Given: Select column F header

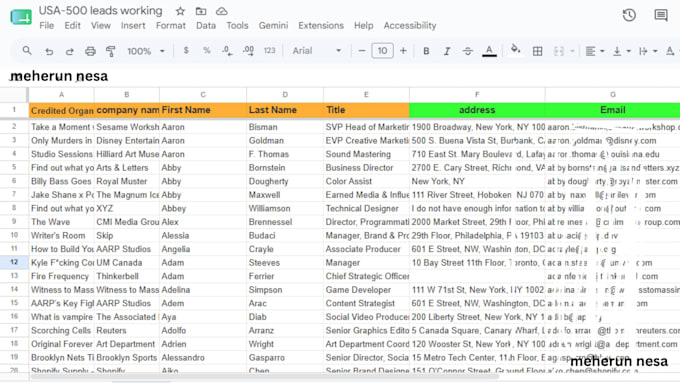Looking at the screenshot, I should tap(477, 95).
